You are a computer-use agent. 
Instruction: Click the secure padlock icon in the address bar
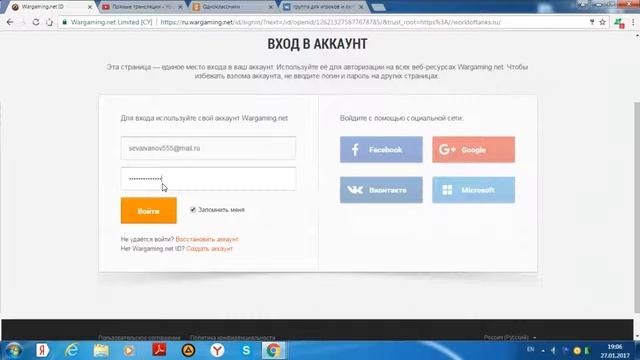(64, 22)
